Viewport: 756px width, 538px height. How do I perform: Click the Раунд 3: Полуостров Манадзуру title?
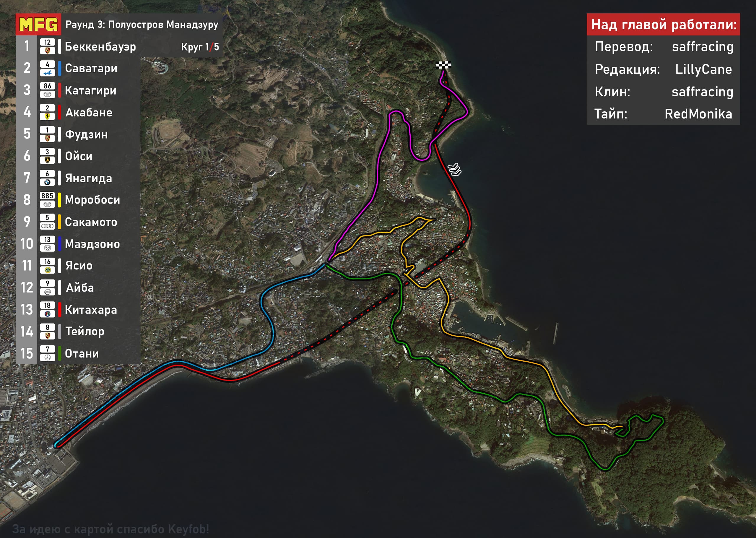[142, 25]
